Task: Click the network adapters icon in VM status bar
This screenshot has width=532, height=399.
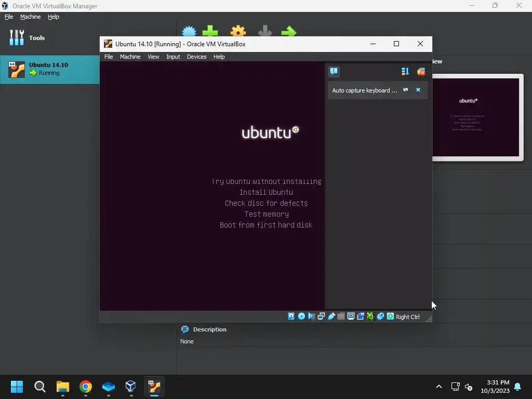Action: (321, 316)
